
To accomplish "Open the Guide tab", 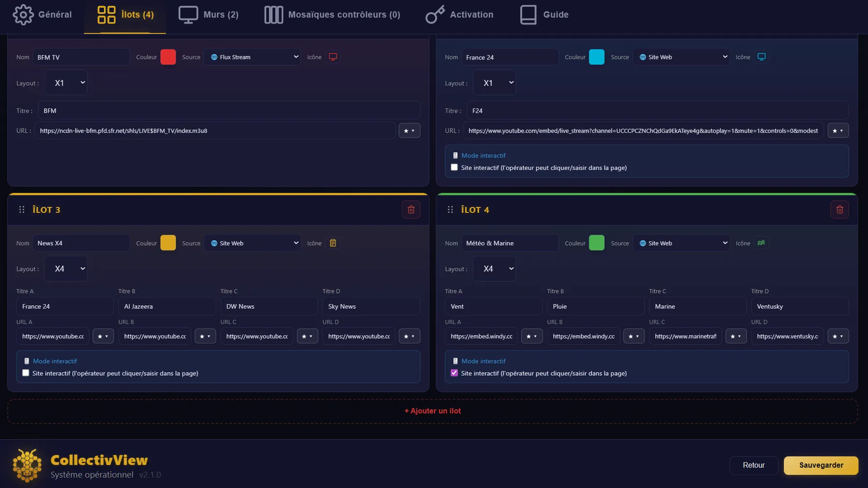I will (544, 15).
